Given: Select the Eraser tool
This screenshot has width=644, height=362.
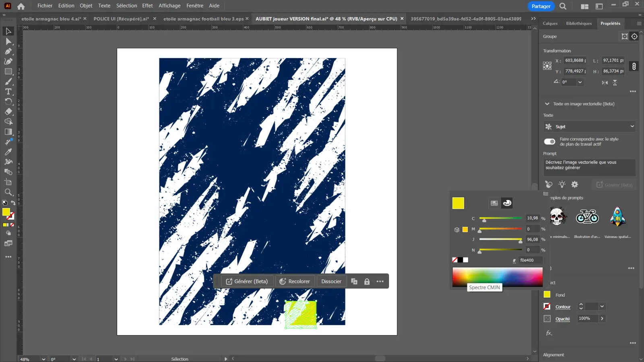Looking at the screenshot, I should point(8,112).
